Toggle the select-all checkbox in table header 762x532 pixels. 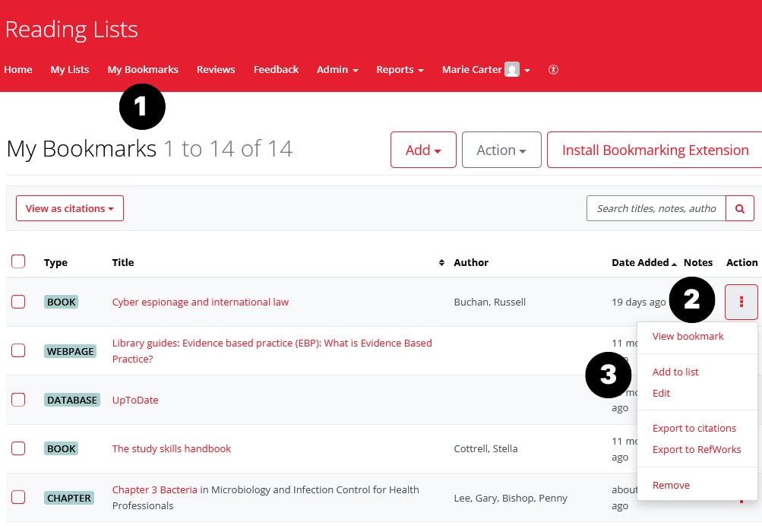[18, 262]
